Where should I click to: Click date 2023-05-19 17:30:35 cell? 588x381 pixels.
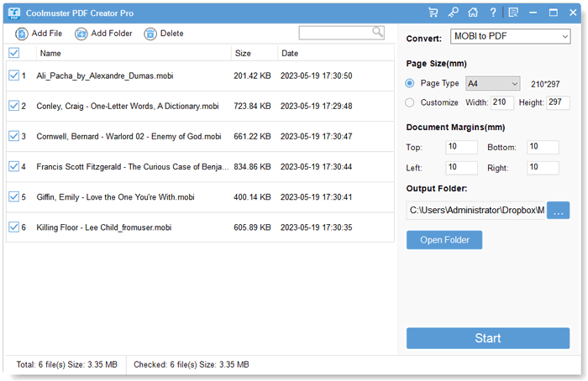(x=316, y=227)
